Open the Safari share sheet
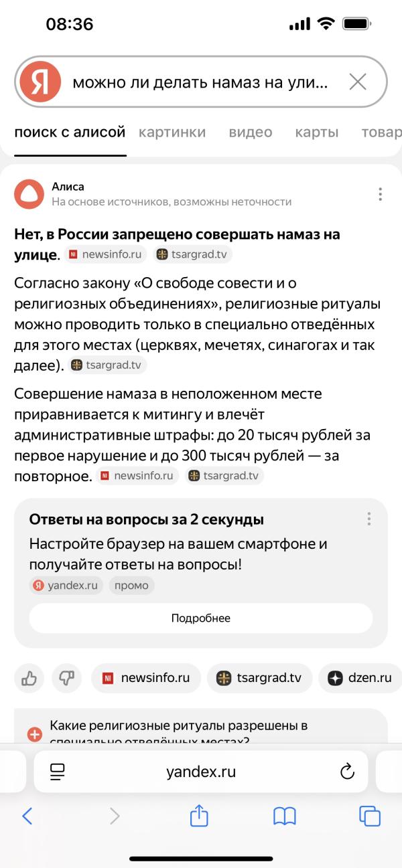This screenshot has width=402, height=868. pyautogui.click(x=199, y=816)
